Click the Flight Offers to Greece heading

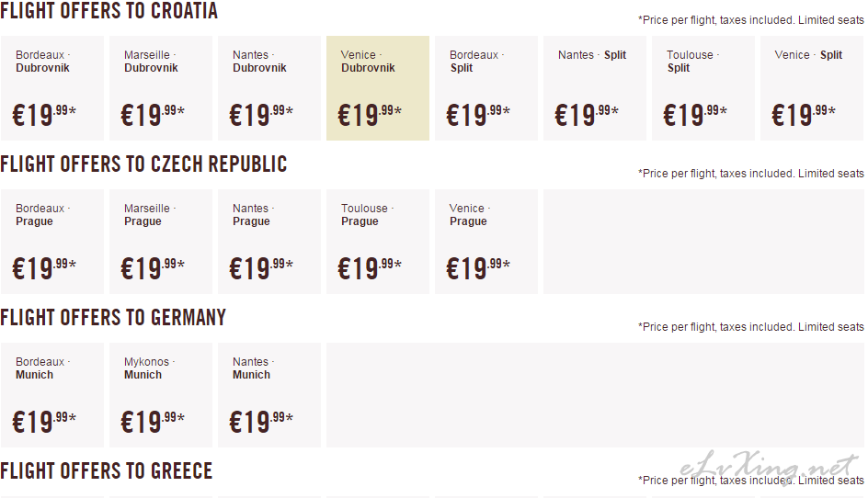click(x=107, y=470)
